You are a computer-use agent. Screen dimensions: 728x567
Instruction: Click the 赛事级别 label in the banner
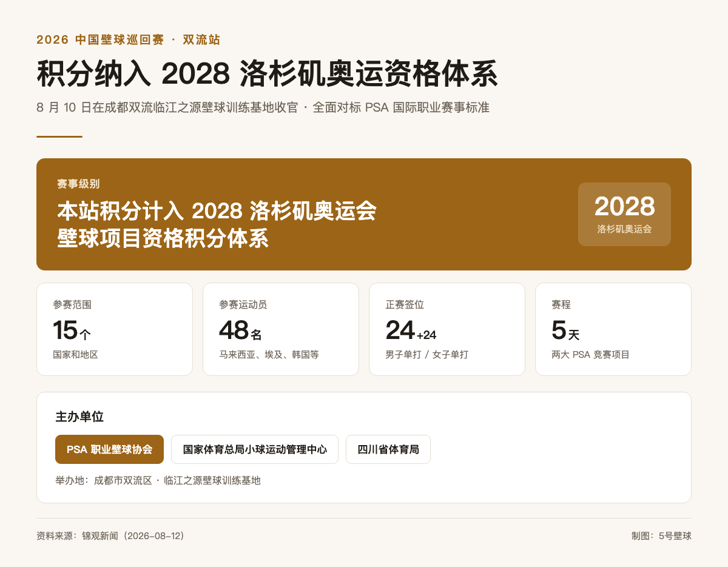click(78, 184)
